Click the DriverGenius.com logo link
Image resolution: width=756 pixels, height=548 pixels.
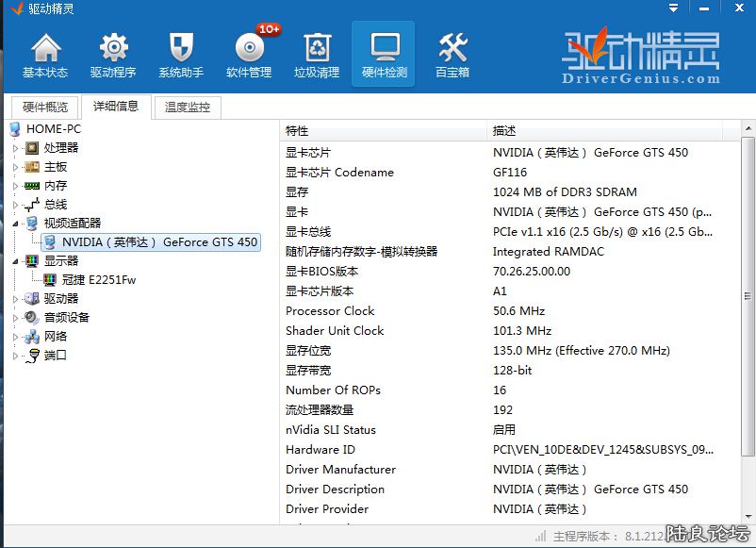click(641, 58)
